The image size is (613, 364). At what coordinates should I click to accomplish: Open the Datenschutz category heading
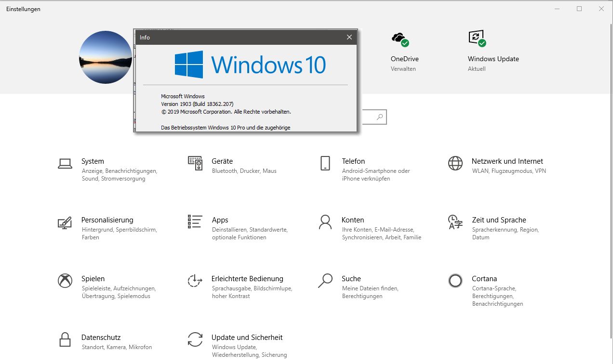tap(101, 338)
